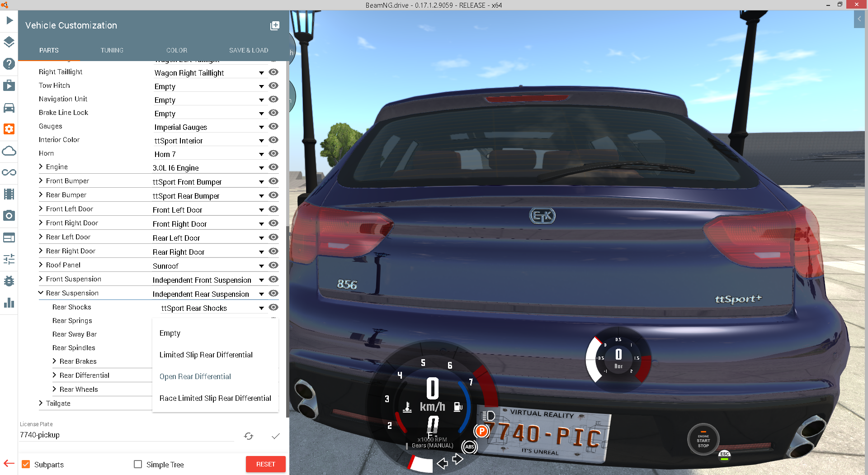Toggle visibility eye for Rear Shocks
868x475 pixels.
click(x=274, y=307)
